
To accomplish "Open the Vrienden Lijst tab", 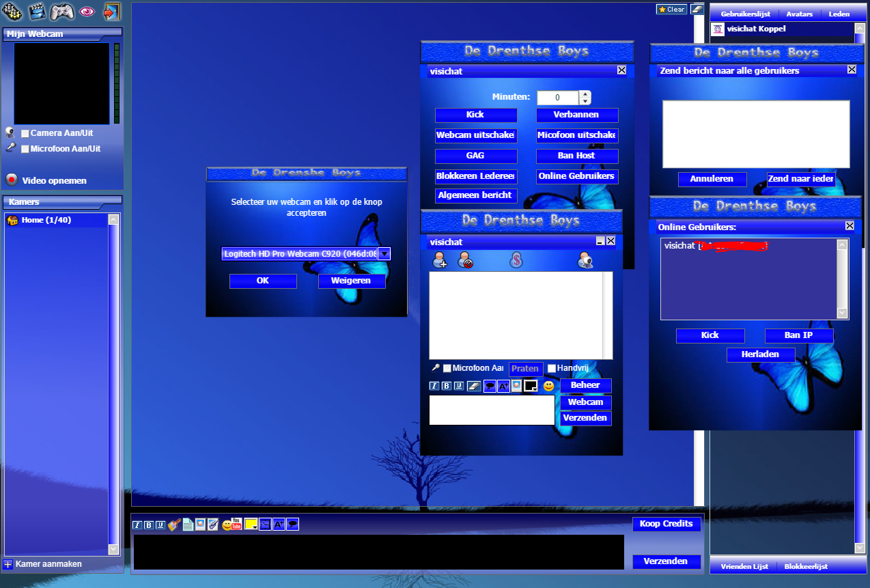I will click(745, 566).
